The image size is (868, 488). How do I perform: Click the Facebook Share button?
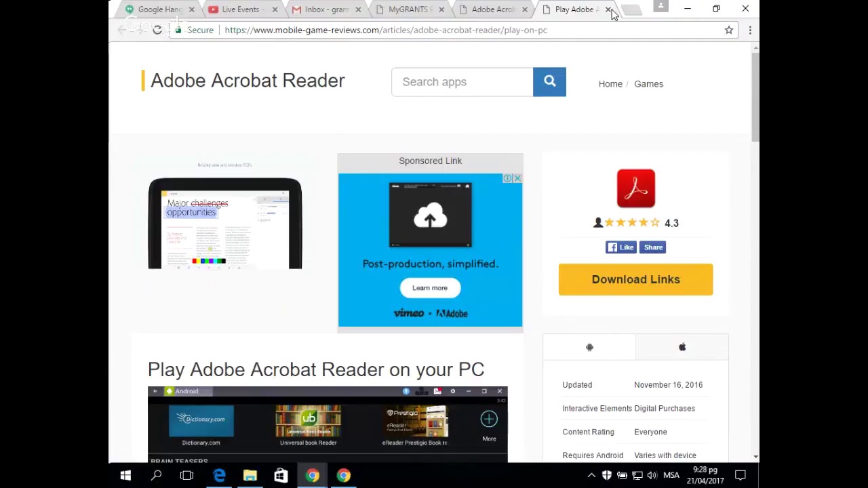click(x=653, y=247)
